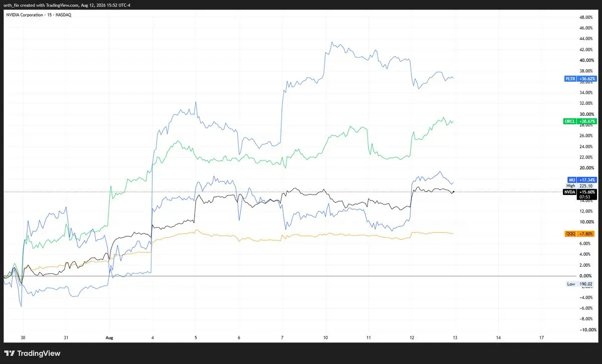The image size is (602, 364).
Task: Click the NVDA last-price dot marker
Action: tap(453, 192)
